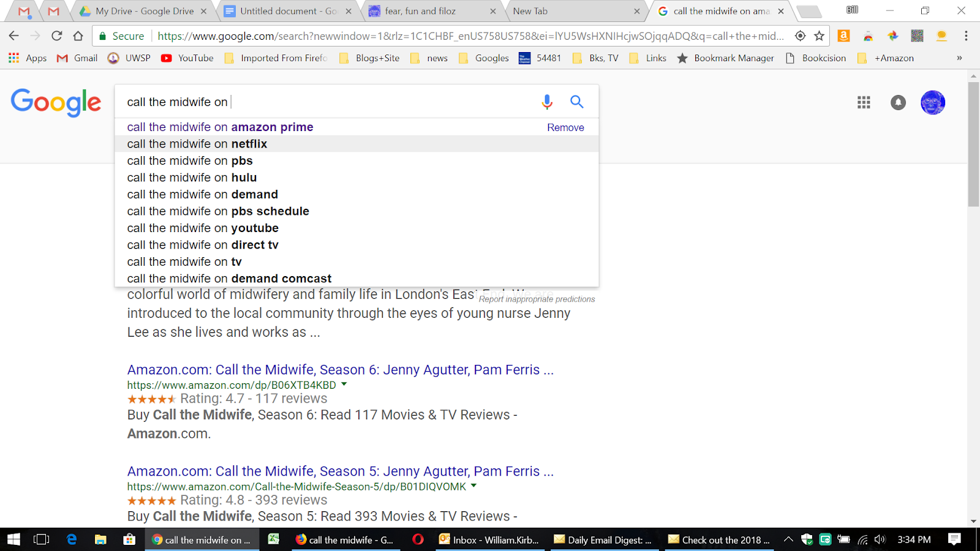The height and width of the screenshot is (551, 980).
Task: Click the page scrollbar down arrow
Action: point(973,522)
